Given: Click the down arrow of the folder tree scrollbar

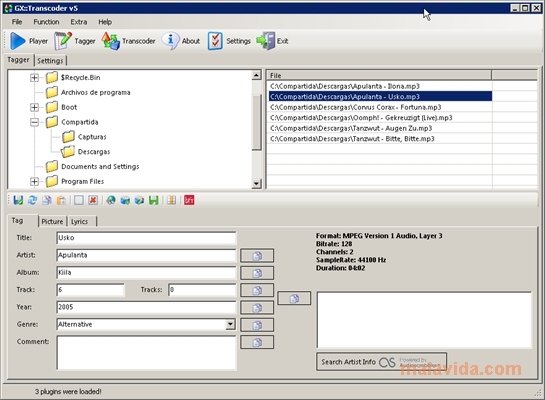Looking at the screenshot, I should tap(257, 183).
